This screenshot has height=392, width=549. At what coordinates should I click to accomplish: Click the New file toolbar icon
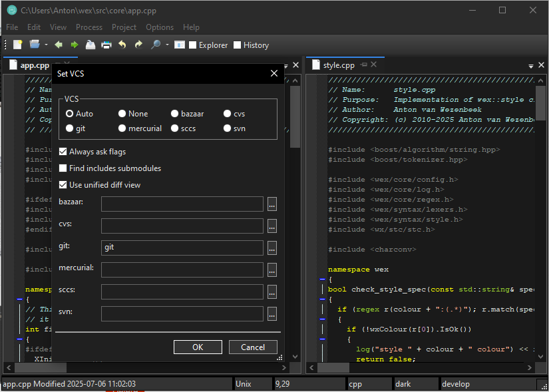point(18,45)
